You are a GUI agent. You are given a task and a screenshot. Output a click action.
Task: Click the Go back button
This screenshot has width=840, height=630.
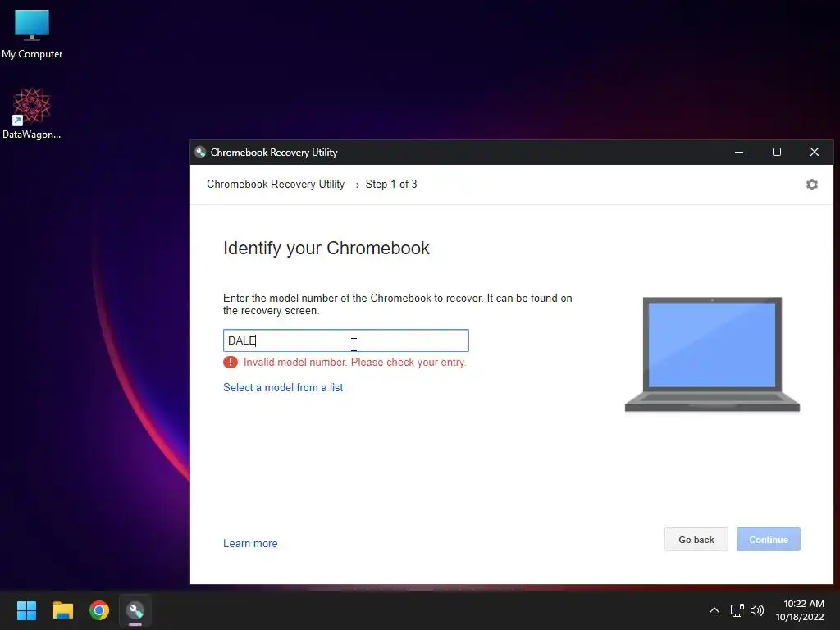click(696, 540)
